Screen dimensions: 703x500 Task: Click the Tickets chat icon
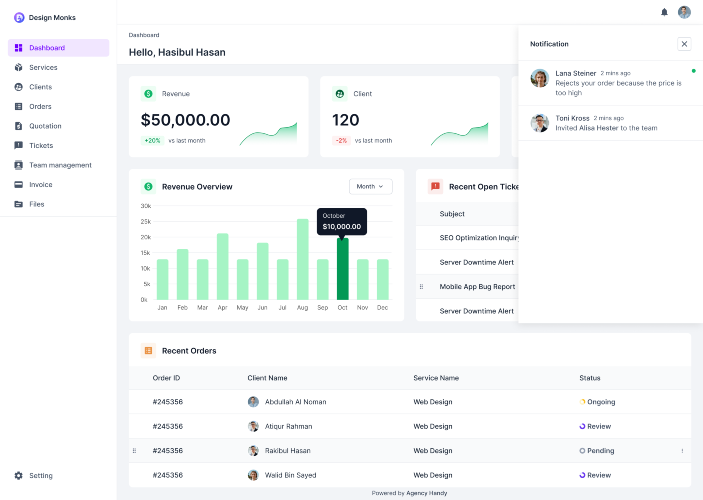pyautogui.click(x=18, y=145)
